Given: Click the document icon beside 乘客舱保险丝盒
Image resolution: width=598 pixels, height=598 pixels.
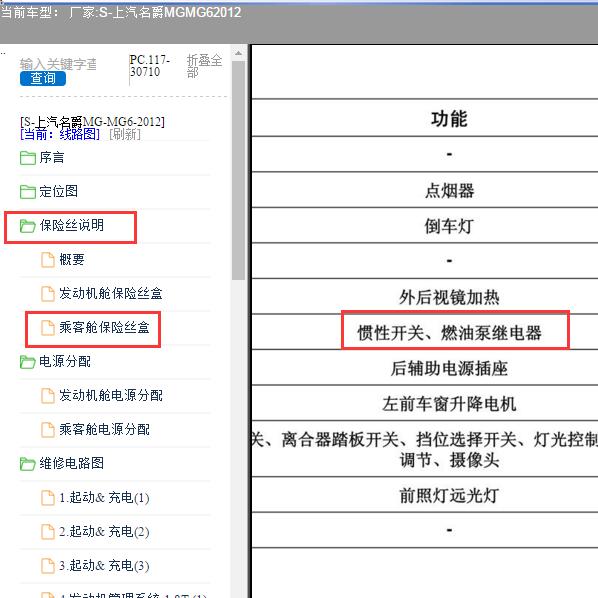Looking at the screenshot, I should coord(48,328).
